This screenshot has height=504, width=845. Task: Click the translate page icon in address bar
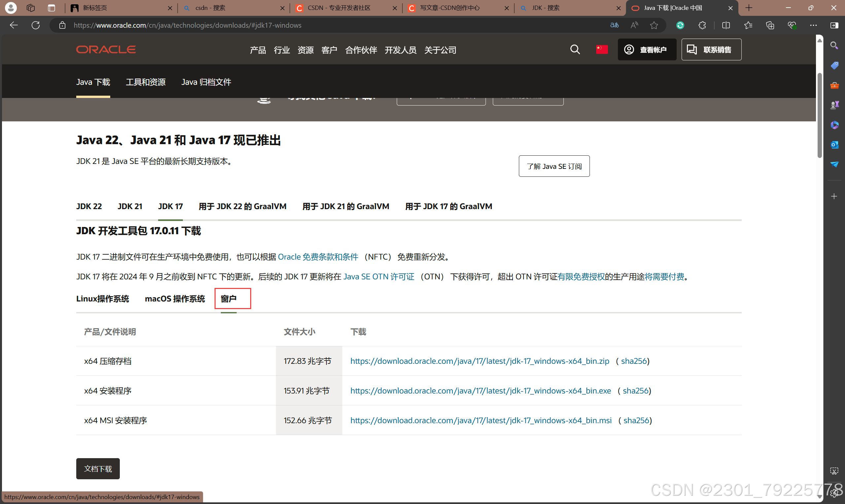click(614, 25)
